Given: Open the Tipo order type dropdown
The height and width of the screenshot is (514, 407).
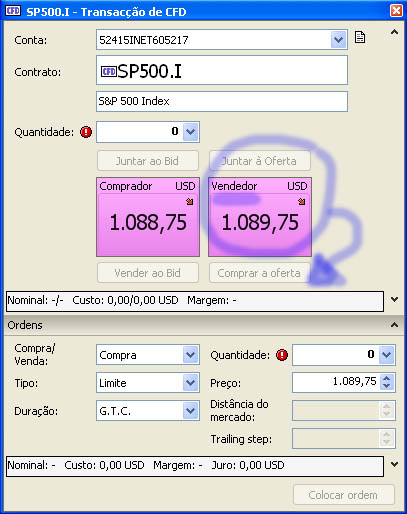Looking at the screenshot, I should [191, 383].
